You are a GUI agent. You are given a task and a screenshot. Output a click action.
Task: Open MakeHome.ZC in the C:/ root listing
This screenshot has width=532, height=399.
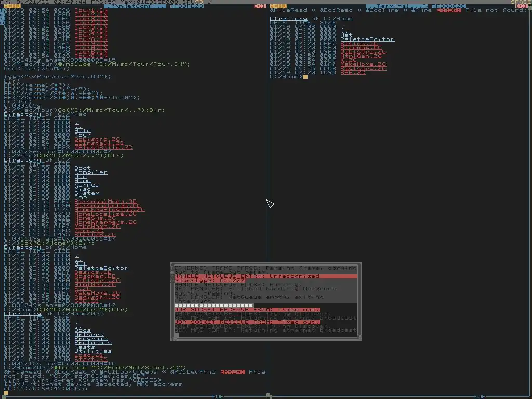(x=97, y=227)
